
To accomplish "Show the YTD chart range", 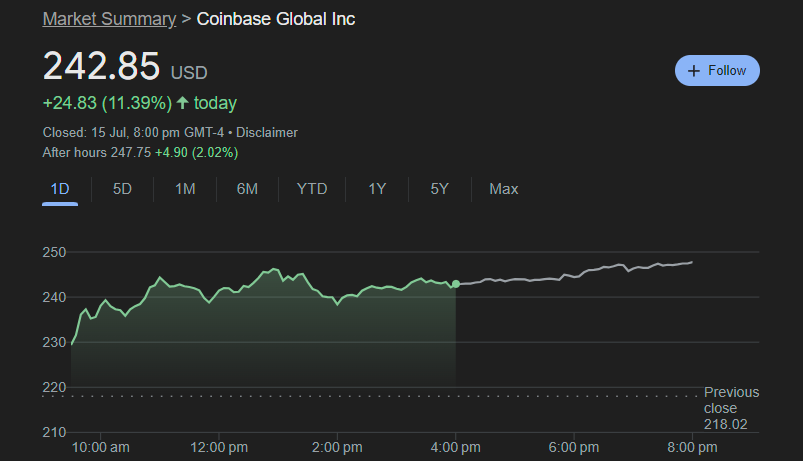I will pos(312,189).
